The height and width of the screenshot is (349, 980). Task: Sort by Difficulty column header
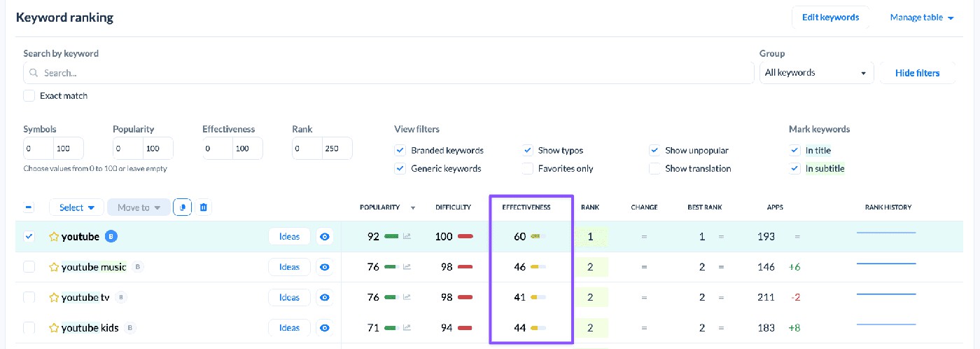point(454,207)
